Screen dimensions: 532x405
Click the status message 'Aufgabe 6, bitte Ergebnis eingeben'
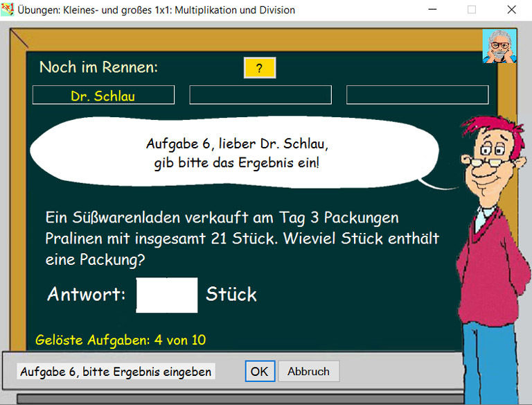(x=116, y=372)
